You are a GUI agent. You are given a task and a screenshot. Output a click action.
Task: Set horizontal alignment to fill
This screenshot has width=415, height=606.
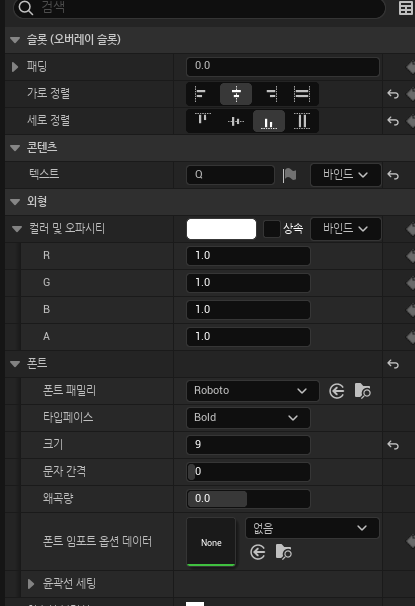302,94
